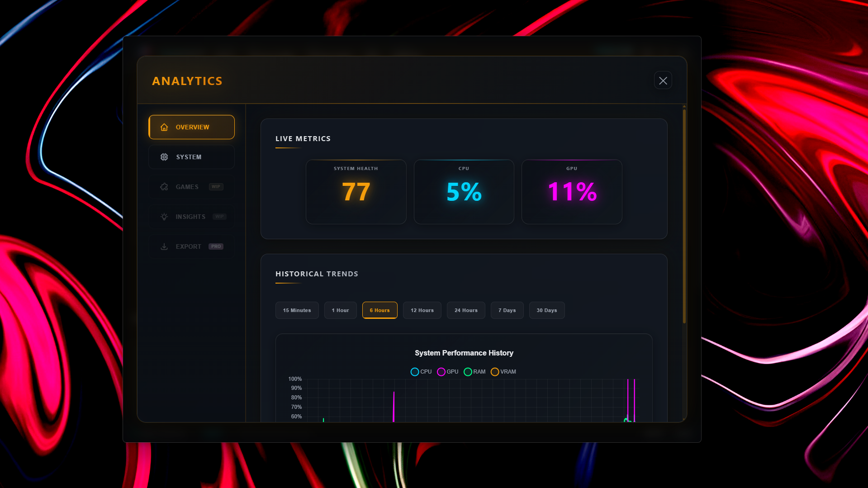Click the orange VRAM legend circle icon
Image resolution: width=868 pixels, height=488 pixels.
tap(494, 371)
